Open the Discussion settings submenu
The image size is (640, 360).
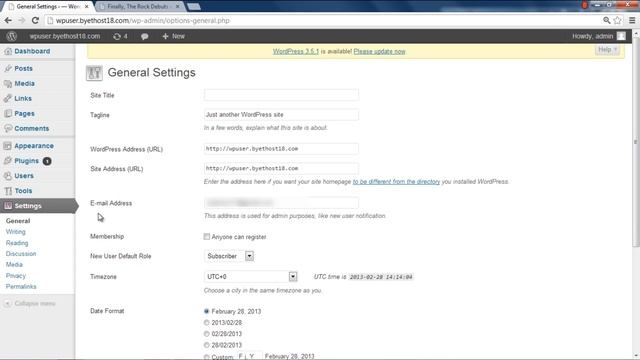(21, 254)
